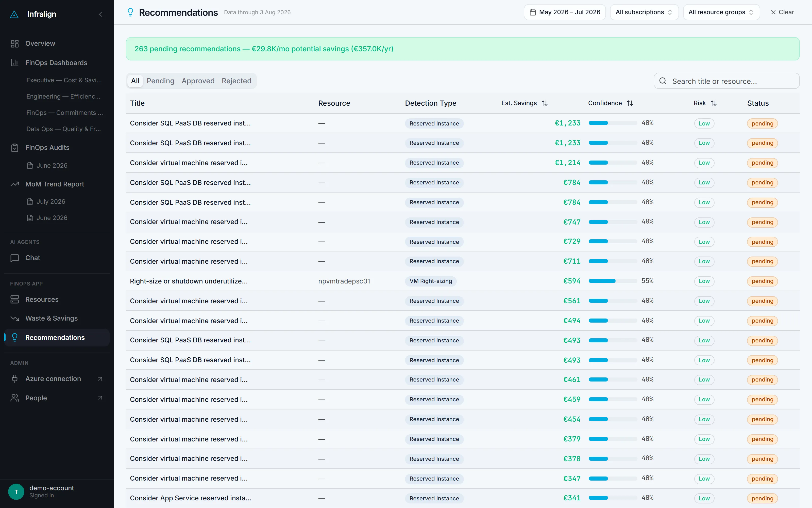812x508 pixels.
Task: Click the €1,214 savings value
Action: [x=567, y=163]
